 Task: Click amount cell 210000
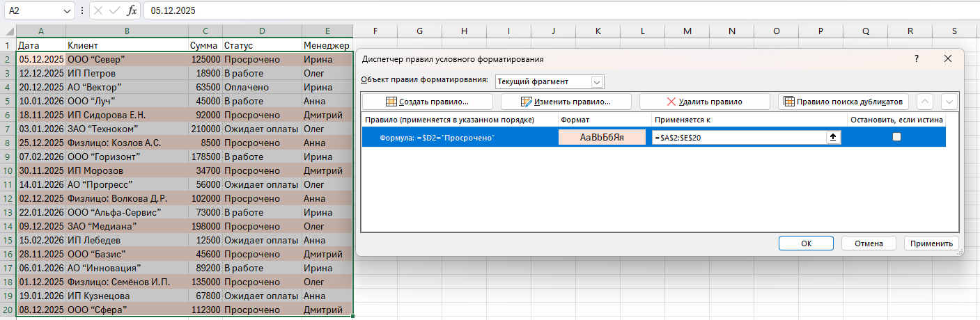205,129
